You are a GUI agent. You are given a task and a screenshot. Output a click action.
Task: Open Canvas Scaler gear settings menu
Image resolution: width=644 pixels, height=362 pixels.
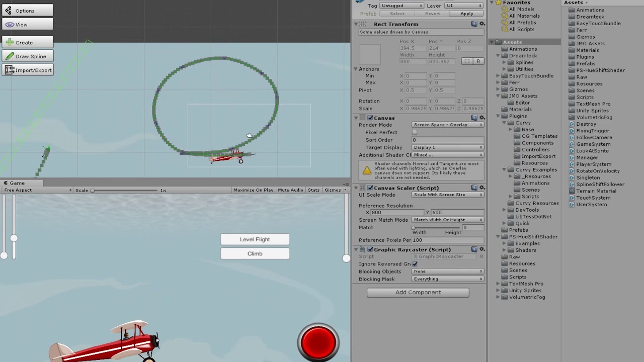(x=482, y=188)
